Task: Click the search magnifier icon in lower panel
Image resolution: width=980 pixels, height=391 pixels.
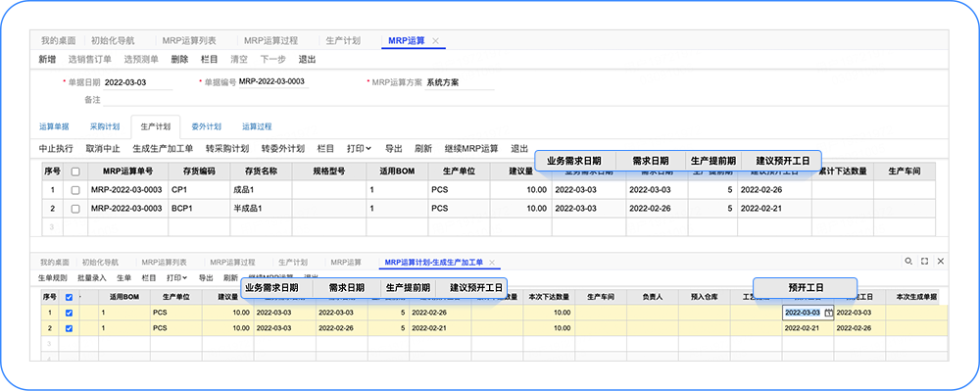Action: tap(909, 261)
